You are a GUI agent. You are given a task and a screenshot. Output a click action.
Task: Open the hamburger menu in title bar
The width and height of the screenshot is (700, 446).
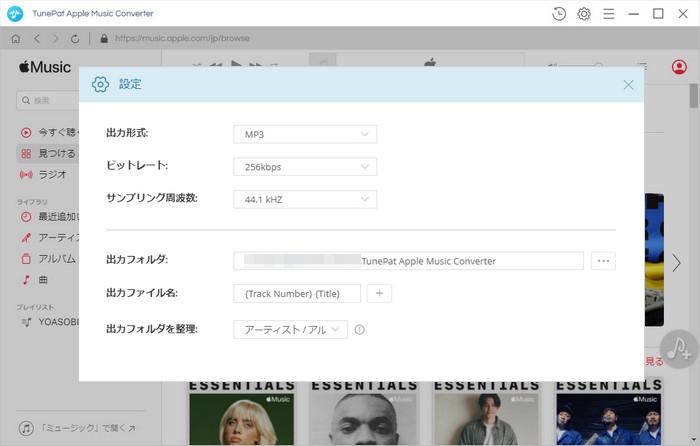608,14
